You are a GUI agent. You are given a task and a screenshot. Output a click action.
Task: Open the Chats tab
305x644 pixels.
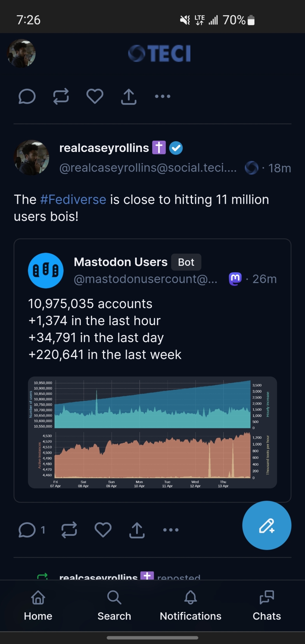pos(267,606)
